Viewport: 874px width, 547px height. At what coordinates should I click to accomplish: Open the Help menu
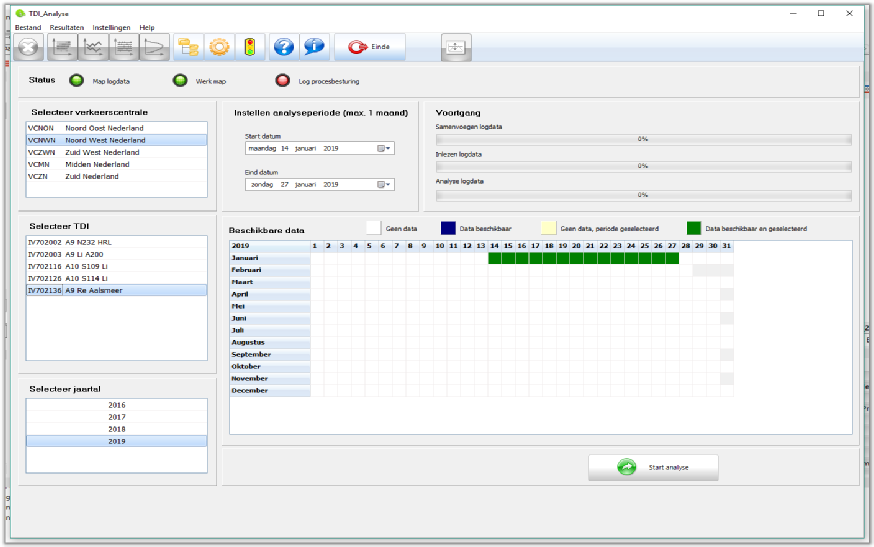coord(147,27)
